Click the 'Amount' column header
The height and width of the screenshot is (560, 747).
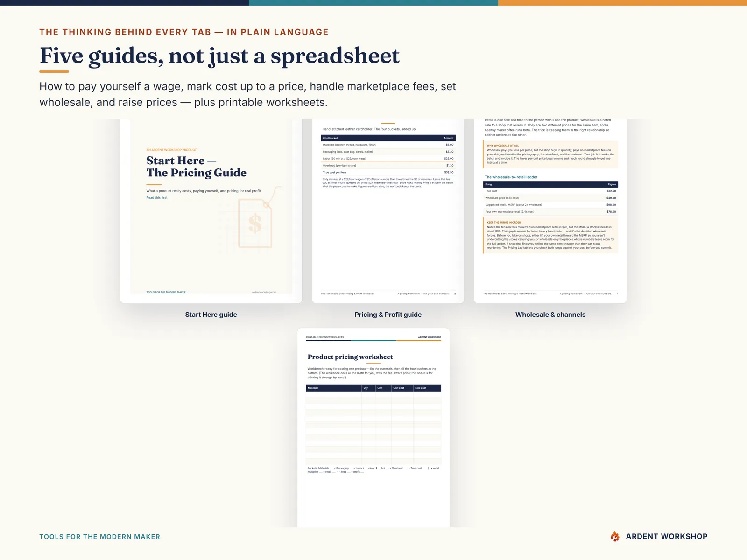tap(449, 138)
